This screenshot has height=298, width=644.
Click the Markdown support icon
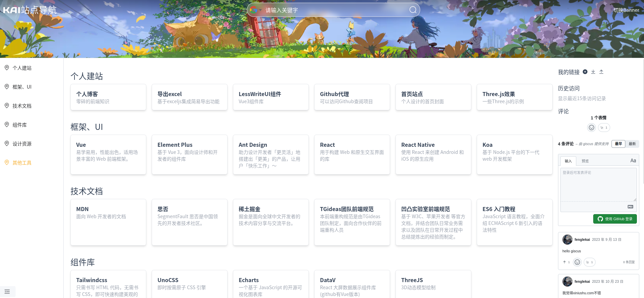click(630, 207)
